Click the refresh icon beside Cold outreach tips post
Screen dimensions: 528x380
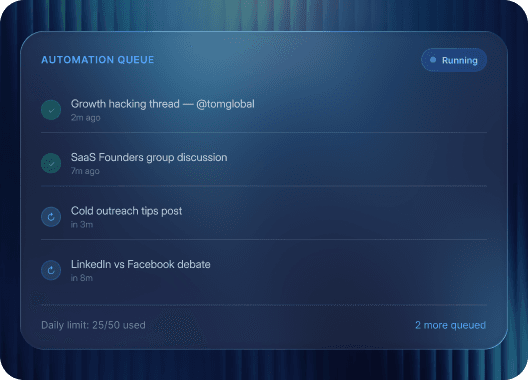coord(51,217)
